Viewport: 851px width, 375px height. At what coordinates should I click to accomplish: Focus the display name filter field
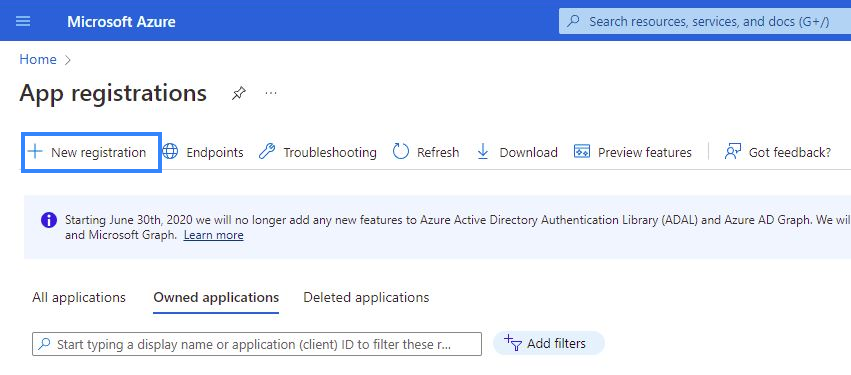pyautogui.click(x=257, y=344)
